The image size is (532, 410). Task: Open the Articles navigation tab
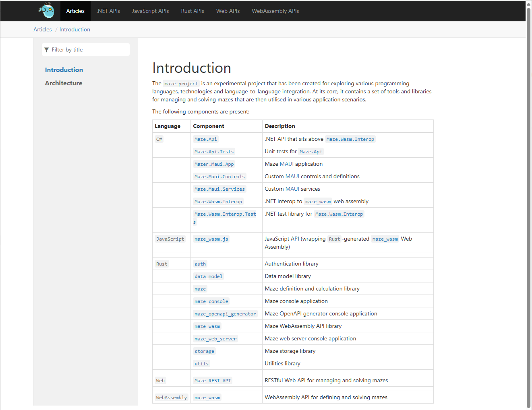75,11
